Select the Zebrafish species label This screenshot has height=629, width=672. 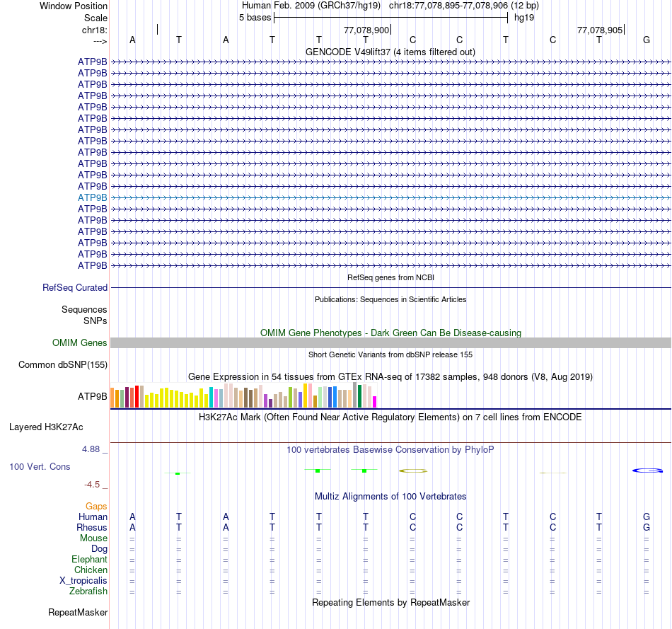(88, 591)
